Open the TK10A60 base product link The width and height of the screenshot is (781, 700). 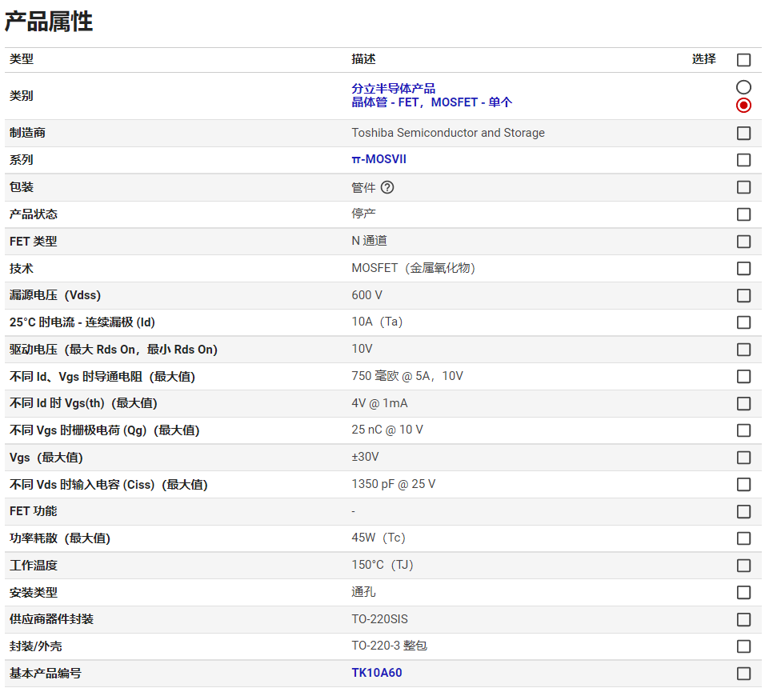(376, 673)
